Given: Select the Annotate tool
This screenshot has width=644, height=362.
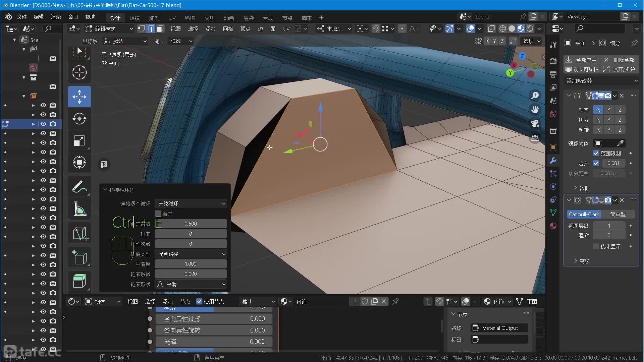Looking at the screenshot, I should 79,187.
